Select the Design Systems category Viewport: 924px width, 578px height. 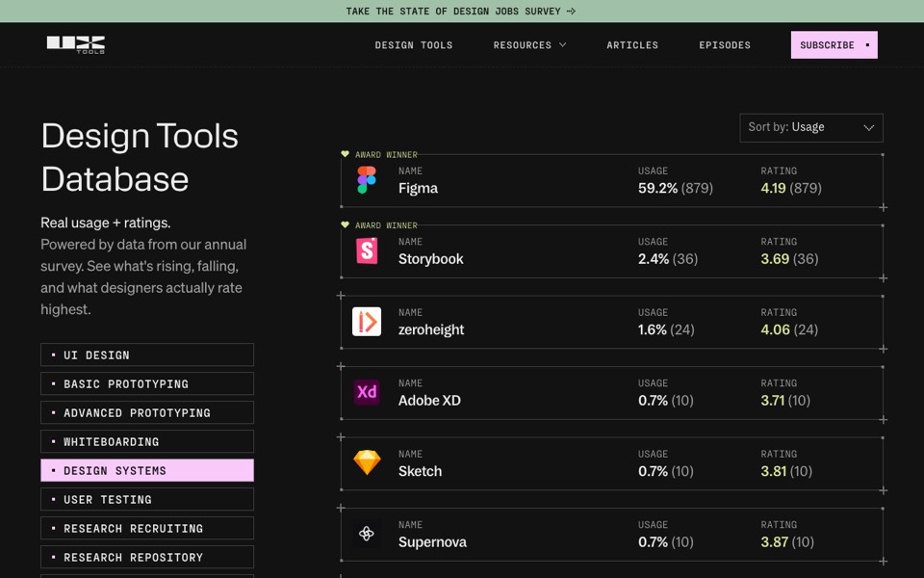147,471
